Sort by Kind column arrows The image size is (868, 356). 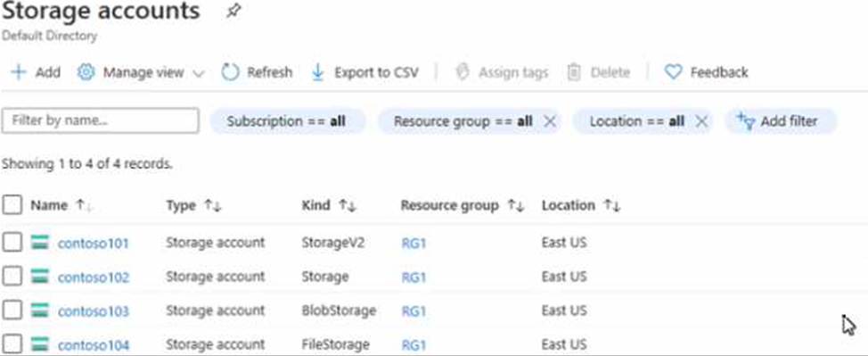point(348,206)
